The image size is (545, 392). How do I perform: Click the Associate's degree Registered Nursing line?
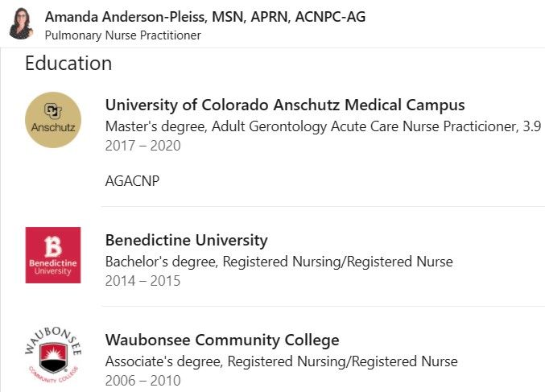(282, 361)
